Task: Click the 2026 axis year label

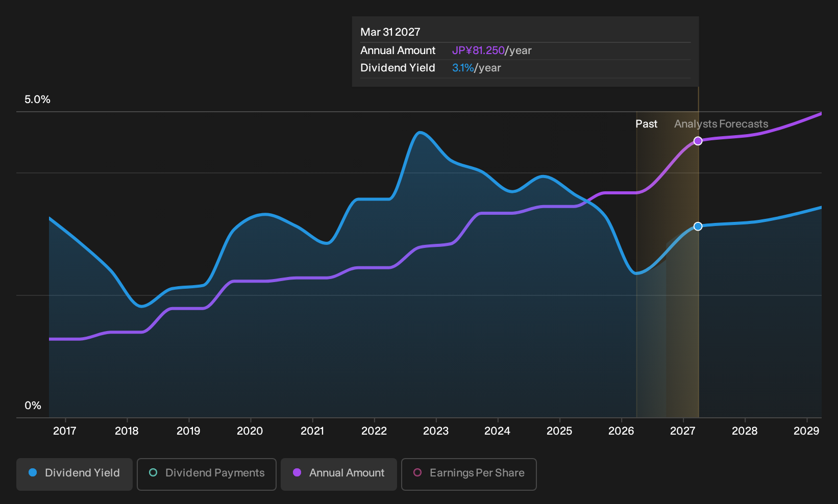Action: click(x=621, y=431)
